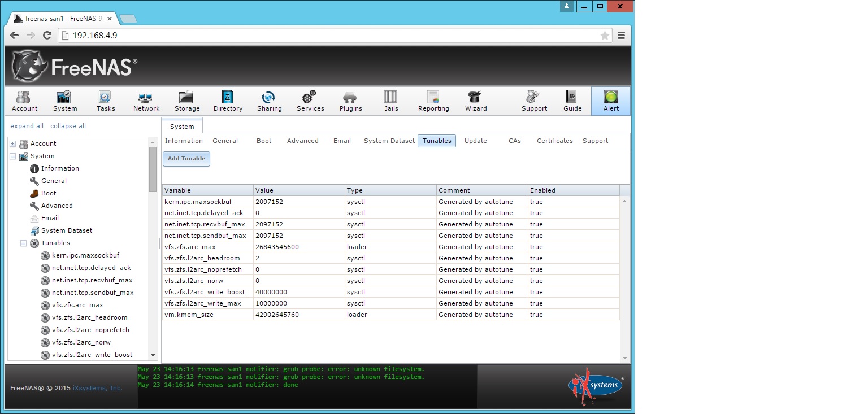868x414 pixels.
Task: Reload the page in browser
Action: tap(47, 35)
